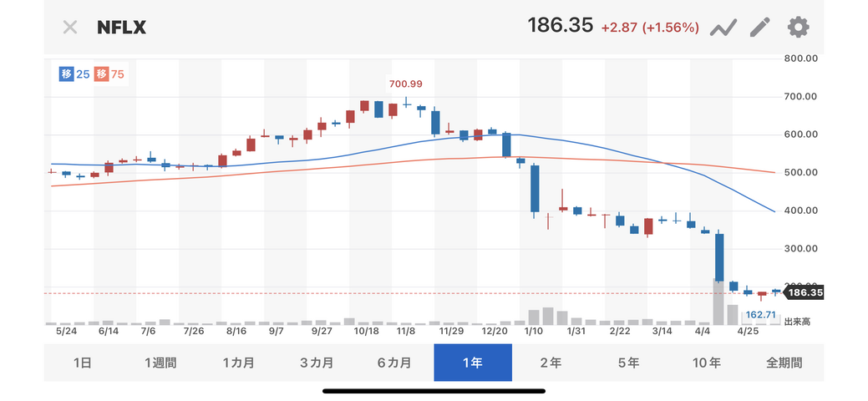Tap the 出来高 volume label
868x401 pixels.
pyautogui.click(x=797, y=322)
